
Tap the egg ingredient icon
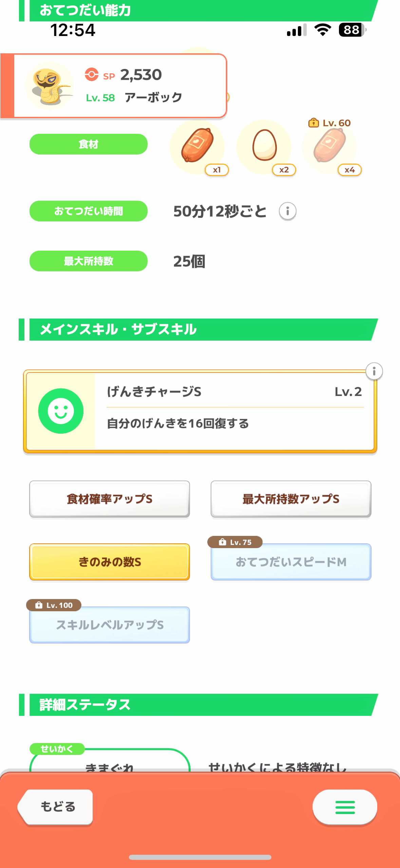click(x=264, y=146)
